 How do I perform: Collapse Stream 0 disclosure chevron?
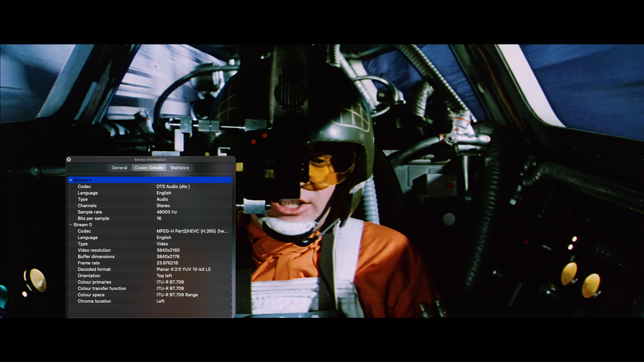click(x=70, y=225)
